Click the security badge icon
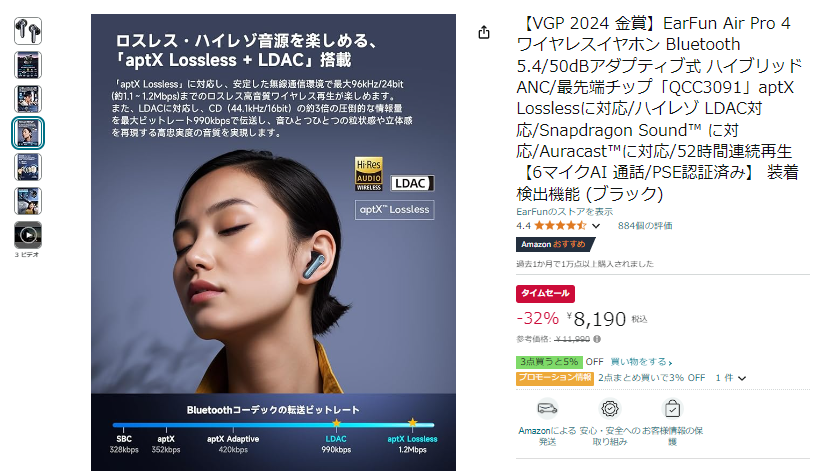 (x=609, y=408)
